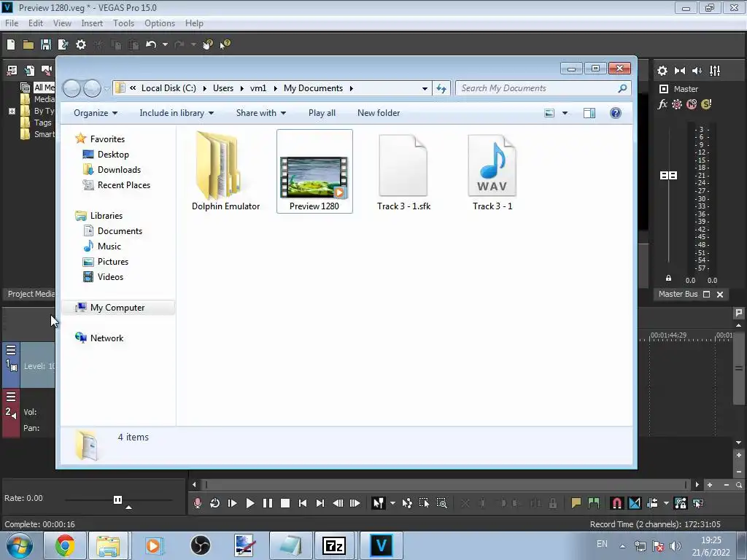Play from start in VEGAS transport
Viewport: 747px width, 560px height.
(233, 503)
